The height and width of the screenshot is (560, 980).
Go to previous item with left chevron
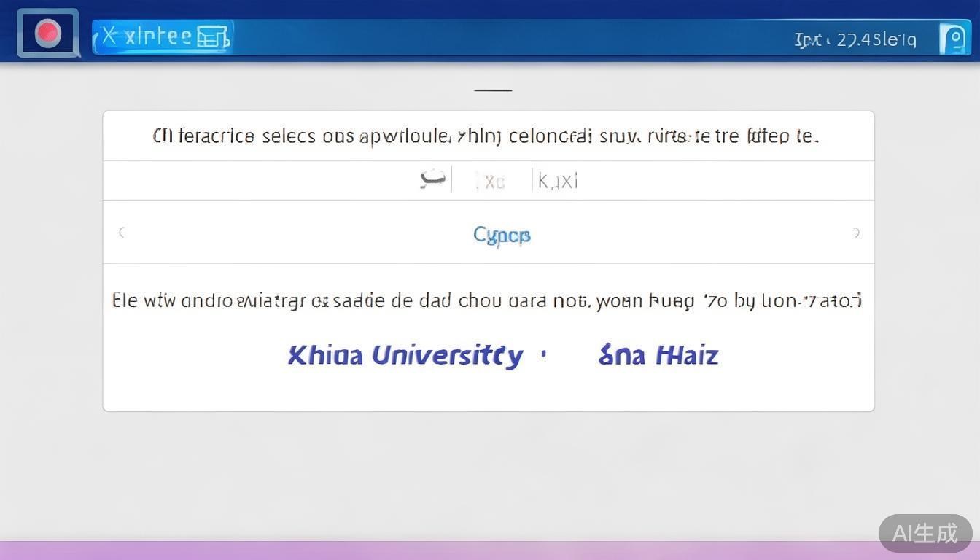click(x=122, y=233)
